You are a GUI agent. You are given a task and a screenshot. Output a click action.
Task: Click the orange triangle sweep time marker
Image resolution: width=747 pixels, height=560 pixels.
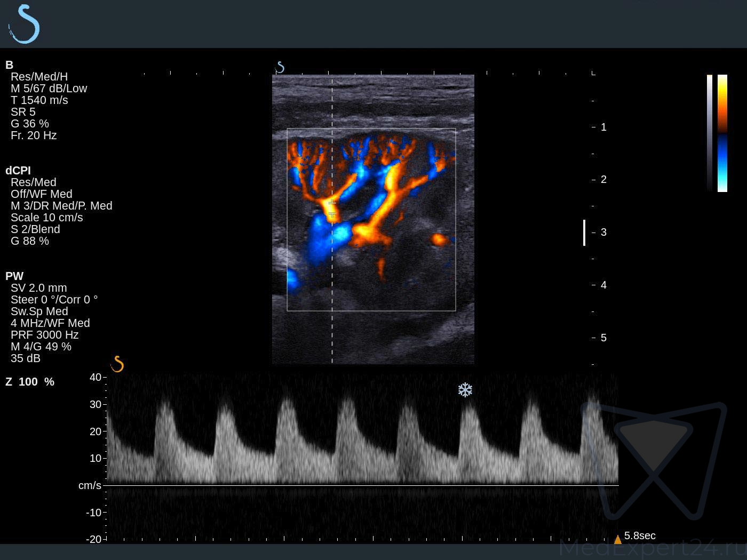point(617,539)
